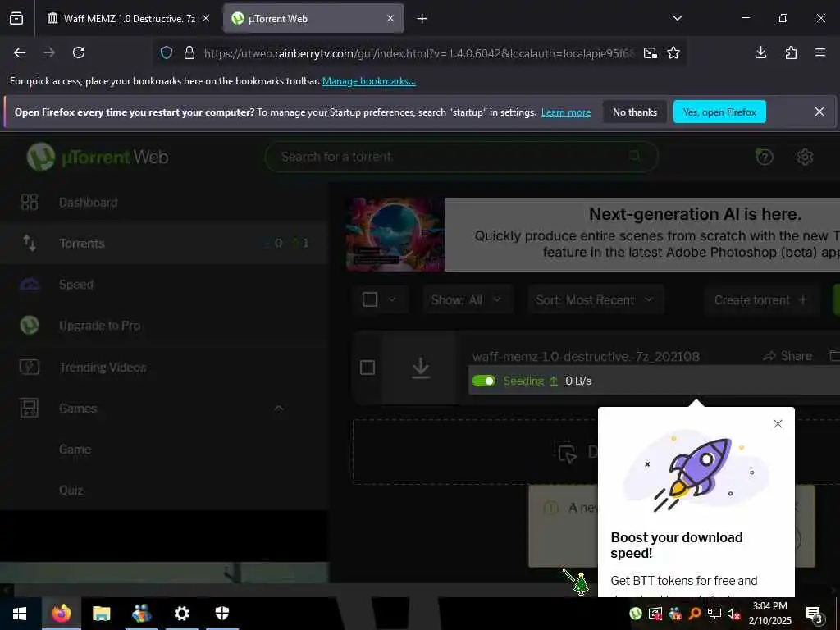Focus the Search for a torrent field
Viewport: 840px width, 630px height.
click(461, 157)
